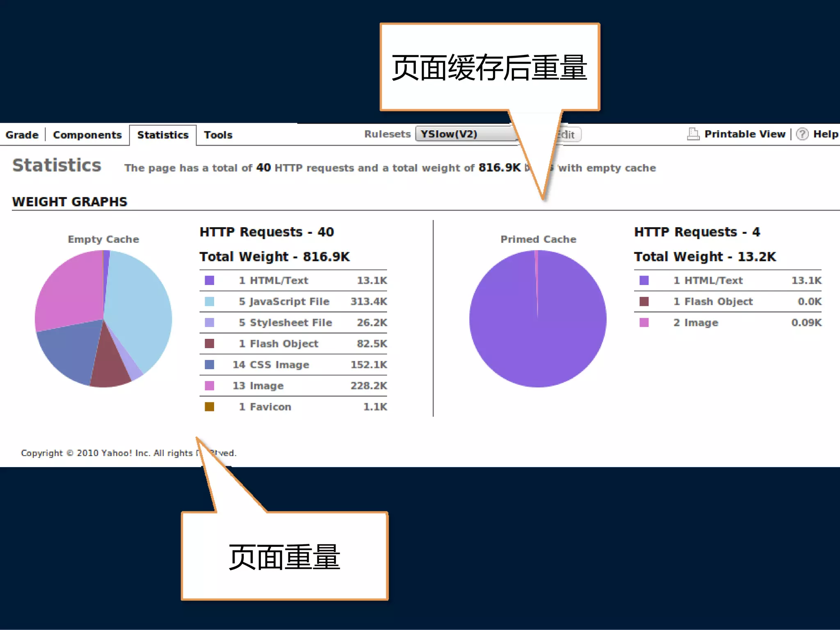Click the printer icon for Printable View
The width and height of the screenshot is (840, 630).
tap(693, 134)
